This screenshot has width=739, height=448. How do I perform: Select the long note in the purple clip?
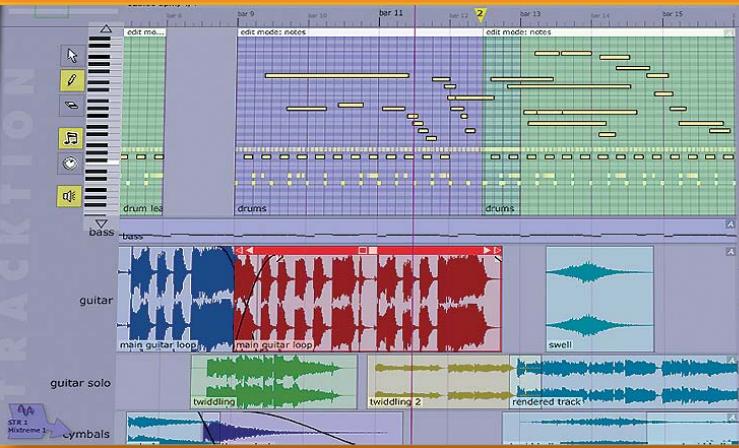click(337, 75)
